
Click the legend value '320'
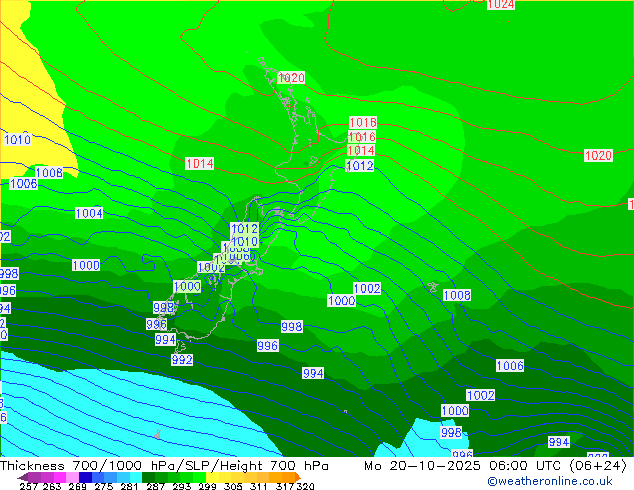coord(305,486)
